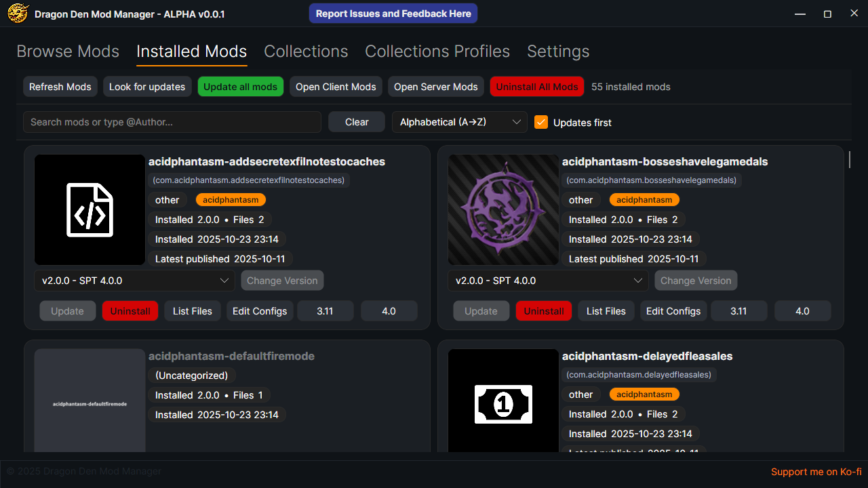Click the 3.11 button on bosseshavelegamedals
The width and height of the screenshot is (868, 488).
point(739,311)
